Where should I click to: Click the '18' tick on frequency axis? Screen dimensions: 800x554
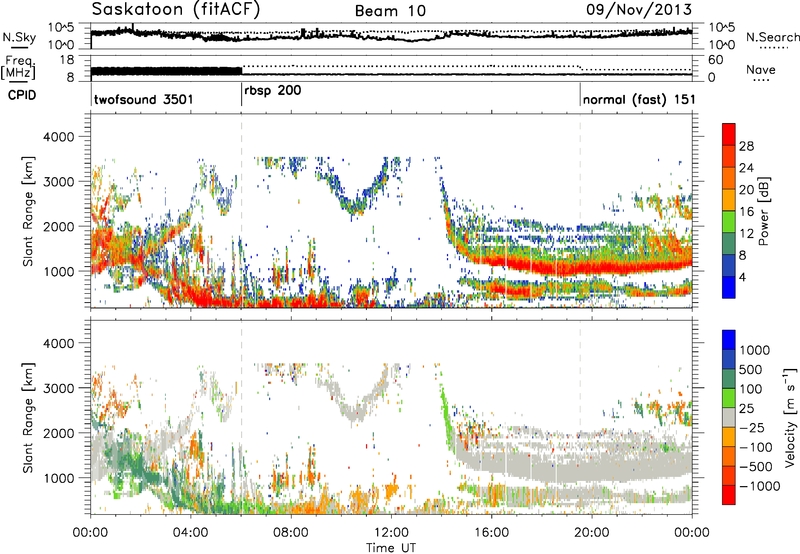point(66,60)
